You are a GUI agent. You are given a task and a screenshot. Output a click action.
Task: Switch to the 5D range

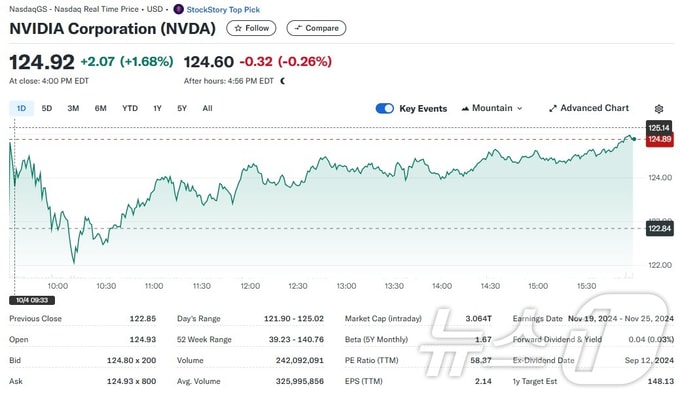pos(47,108)
